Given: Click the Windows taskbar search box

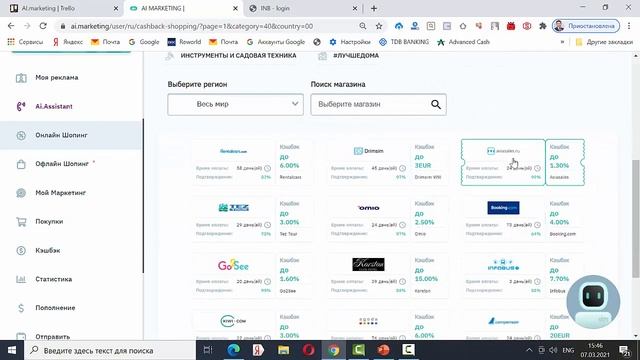Looking at the screenshot, I should 110,350.
